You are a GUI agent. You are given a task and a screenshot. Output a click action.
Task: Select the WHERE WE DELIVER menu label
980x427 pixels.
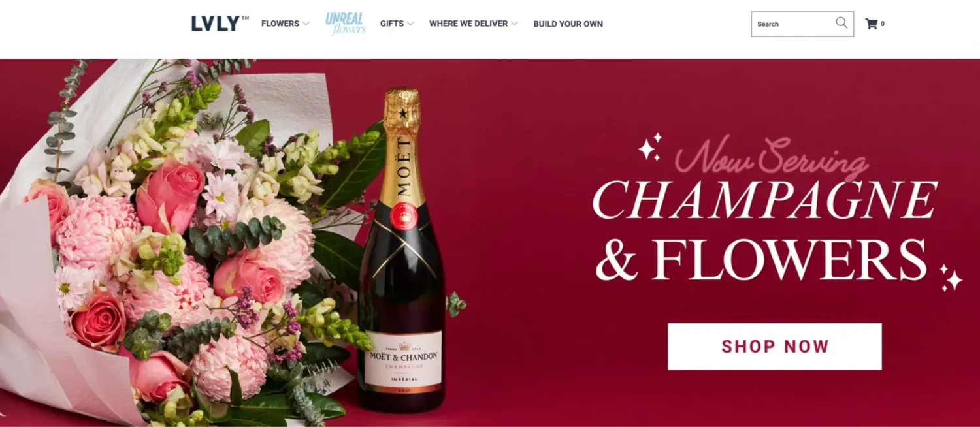point(468,24)
